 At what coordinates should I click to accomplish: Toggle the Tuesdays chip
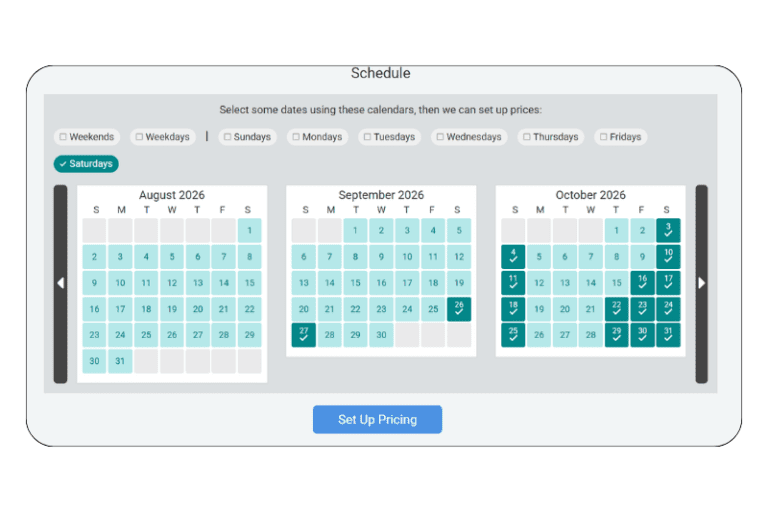click(388, 137)
